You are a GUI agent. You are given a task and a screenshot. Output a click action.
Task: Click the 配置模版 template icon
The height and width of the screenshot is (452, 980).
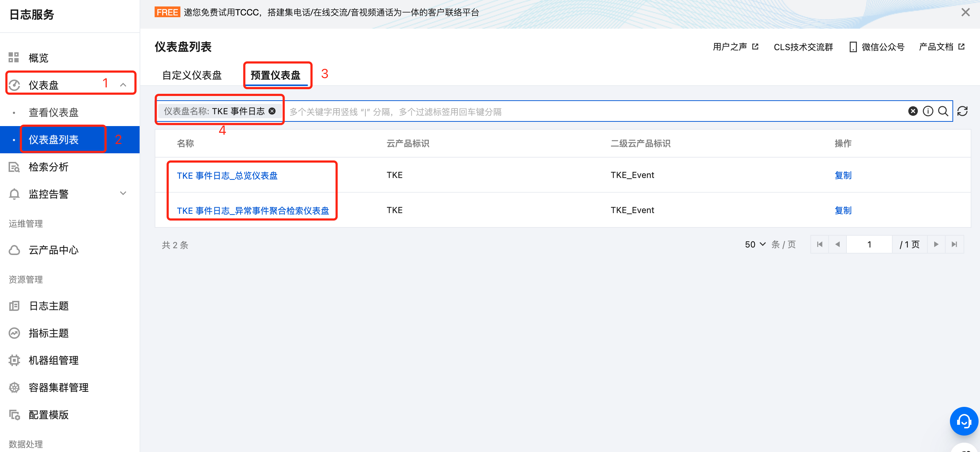pos(14,415)
